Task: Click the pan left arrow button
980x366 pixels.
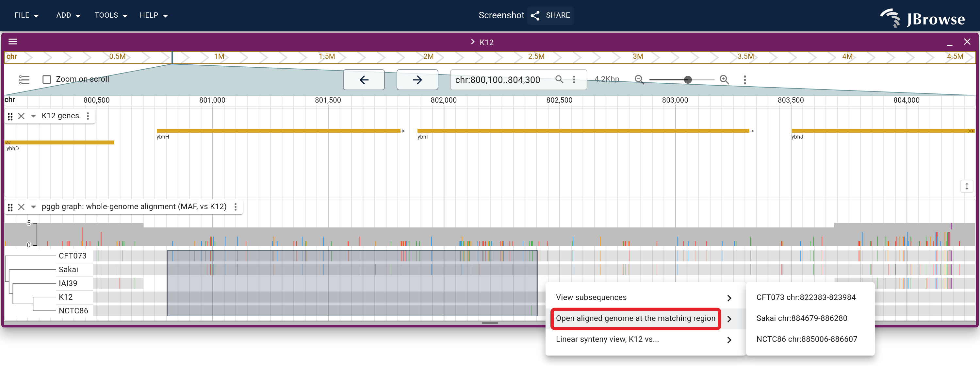Action: tap(364, 79)
